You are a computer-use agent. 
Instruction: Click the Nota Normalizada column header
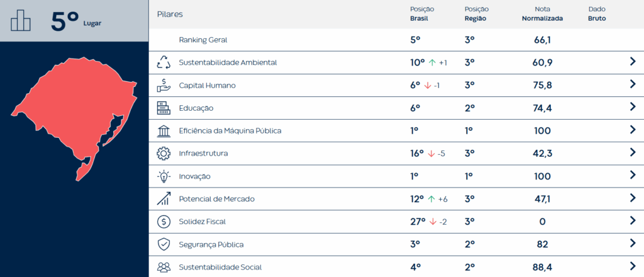(542, 14)
